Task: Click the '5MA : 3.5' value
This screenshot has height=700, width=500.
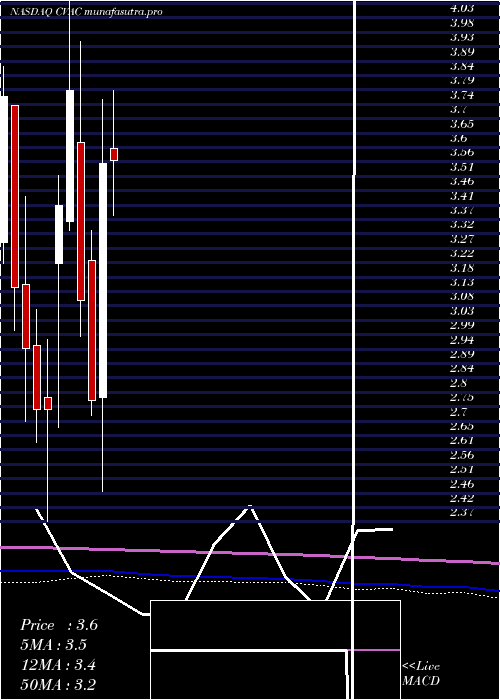Action: coord(54,645)
